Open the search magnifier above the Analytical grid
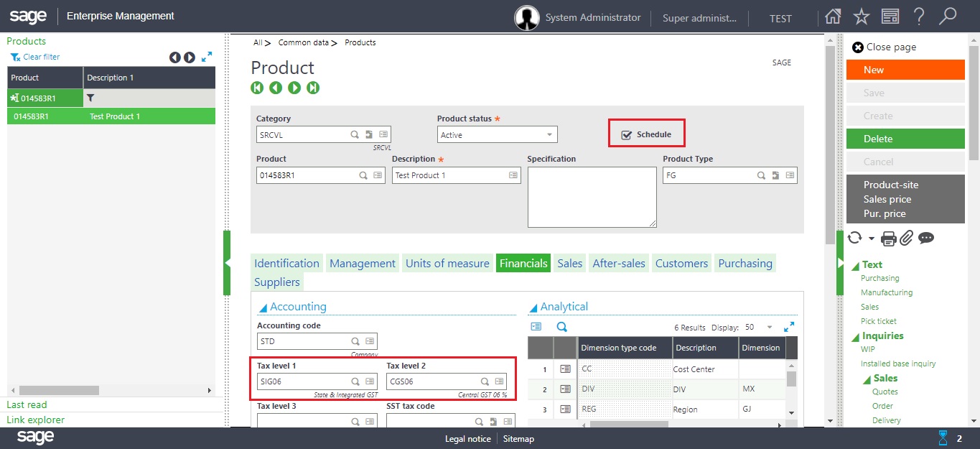 click(x=562, y=326)
